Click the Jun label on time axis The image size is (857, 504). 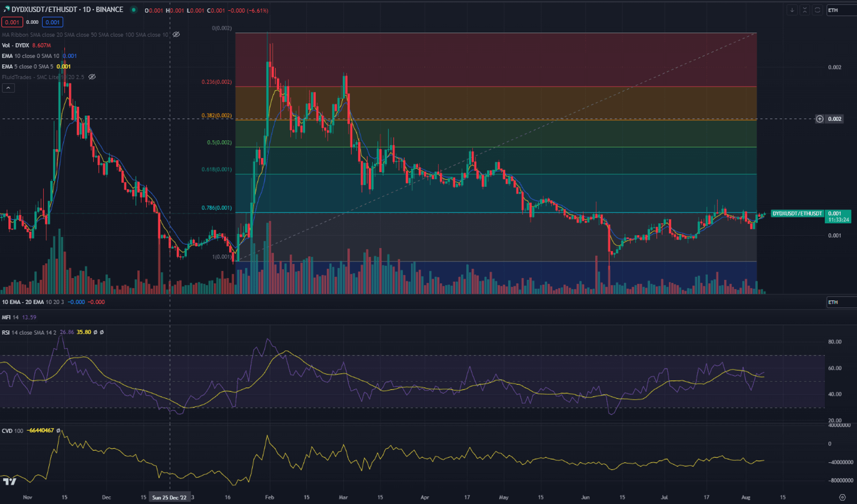click(x=585, y=497)
